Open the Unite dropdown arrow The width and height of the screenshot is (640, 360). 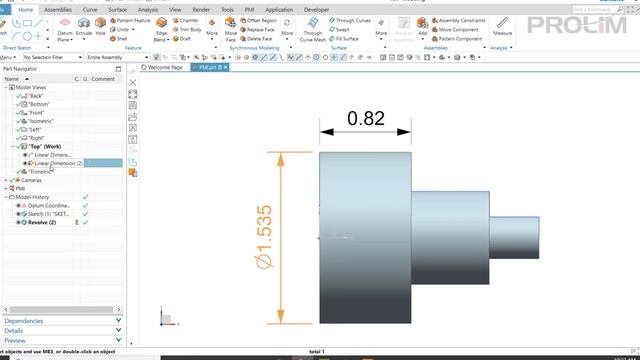point(133,29)
